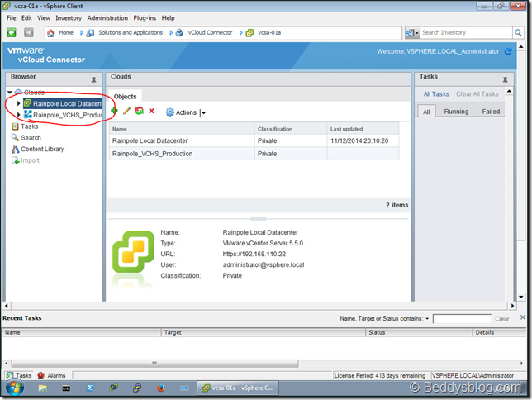Open Firefox from taskbar

[161, 388]
